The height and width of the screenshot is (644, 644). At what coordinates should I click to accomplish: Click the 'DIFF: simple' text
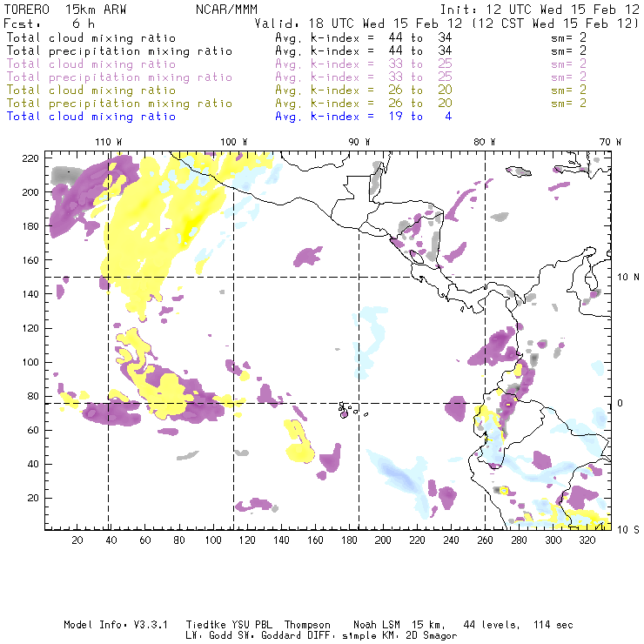339,636
